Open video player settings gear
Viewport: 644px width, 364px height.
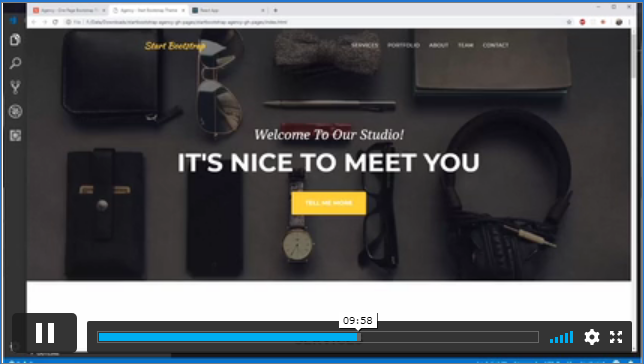click(x=592, y=337)
